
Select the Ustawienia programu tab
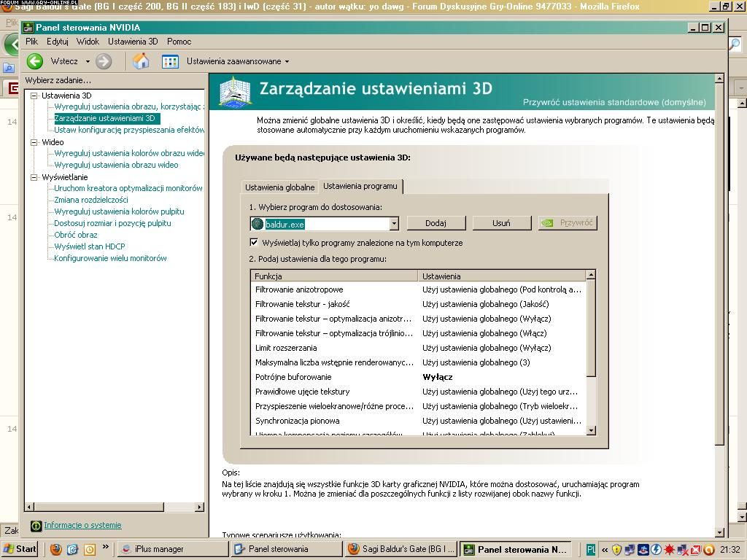pos(360,186)
